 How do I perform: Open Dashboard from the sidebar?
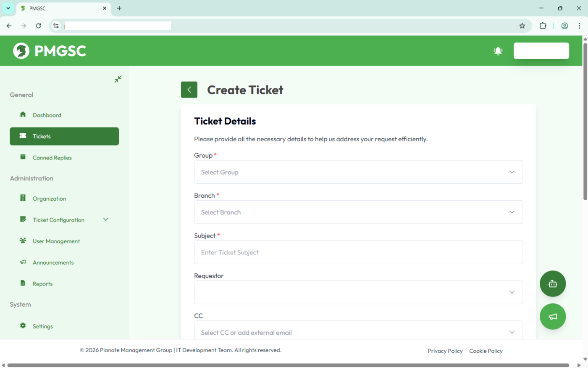tap(47, 115)
